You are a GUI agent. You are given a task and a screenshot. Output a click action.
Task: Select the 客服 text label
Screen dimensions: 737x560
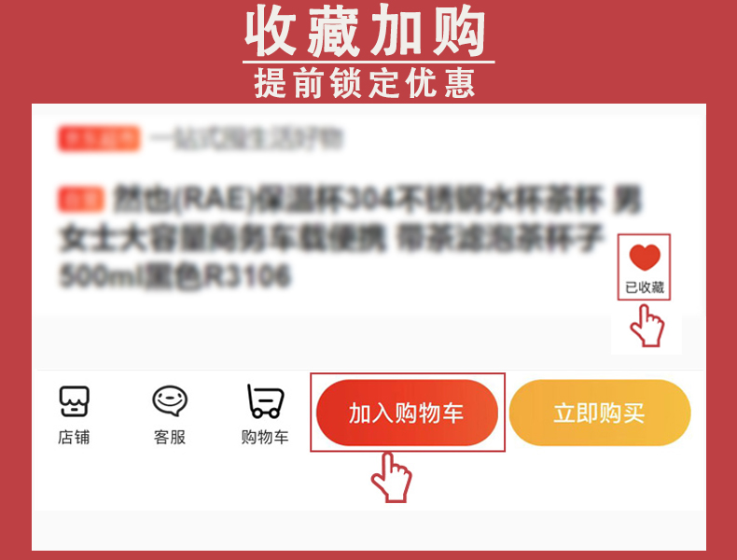(170, 438)
